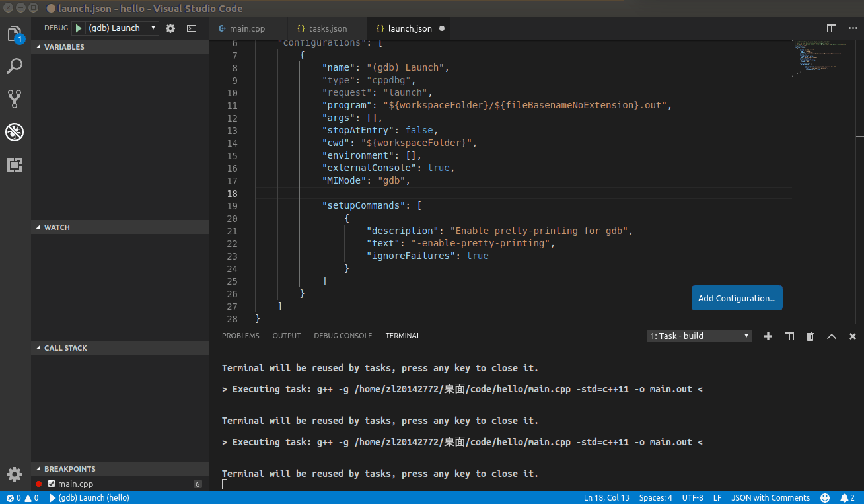Collapse the VARIABLES section

click(63, 47)
